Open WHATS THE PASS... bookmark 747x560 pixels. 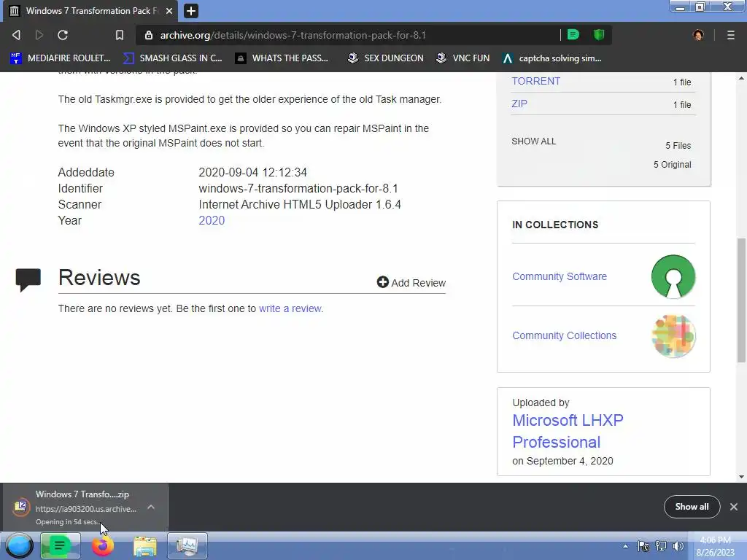(x=282, y=58)
